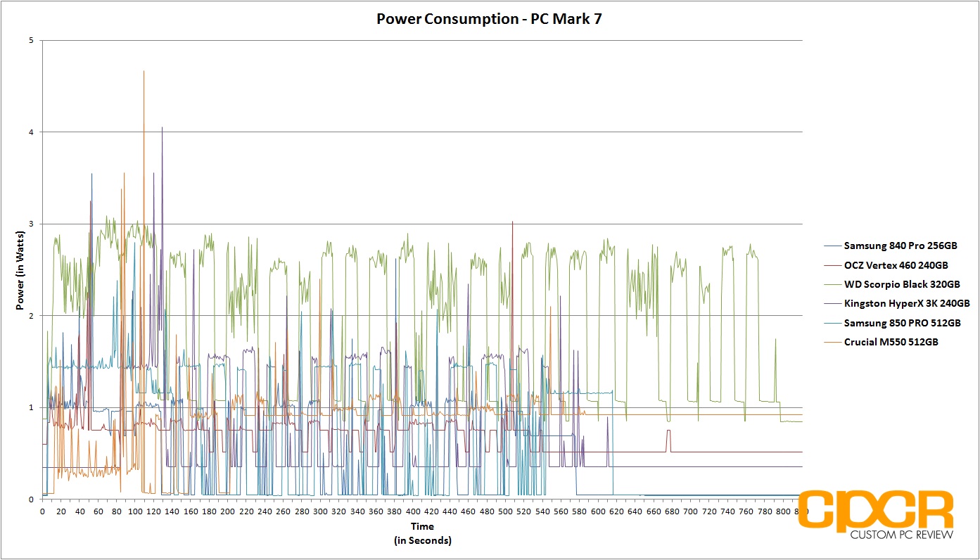Click the chart title Power Consumption - PC Mark 7
The width and height of the screenshot is (980, 560).
tap(489, 19)
